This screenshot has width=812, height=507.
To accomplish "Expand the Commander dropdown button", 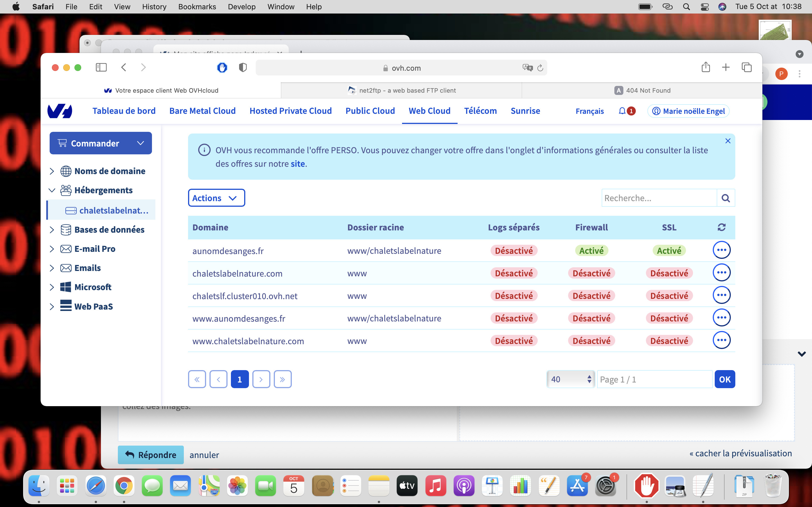I will [x=101, y=143].
